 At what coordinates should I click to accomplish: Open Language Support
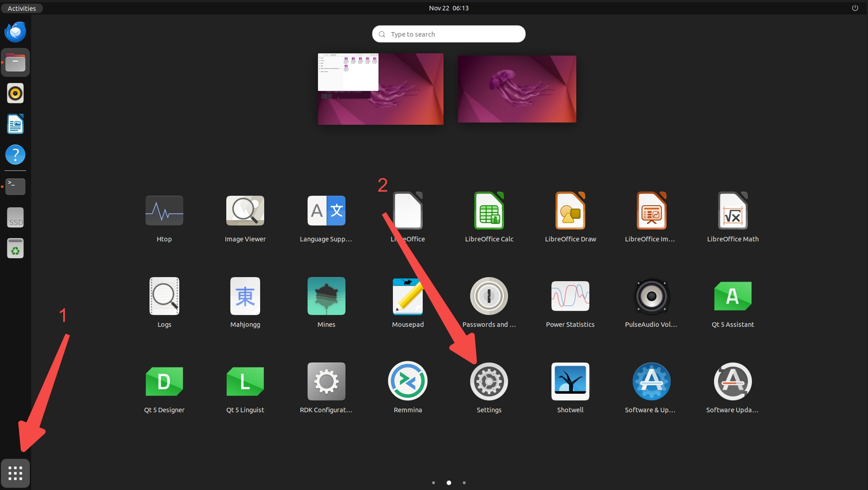point(326,211)
